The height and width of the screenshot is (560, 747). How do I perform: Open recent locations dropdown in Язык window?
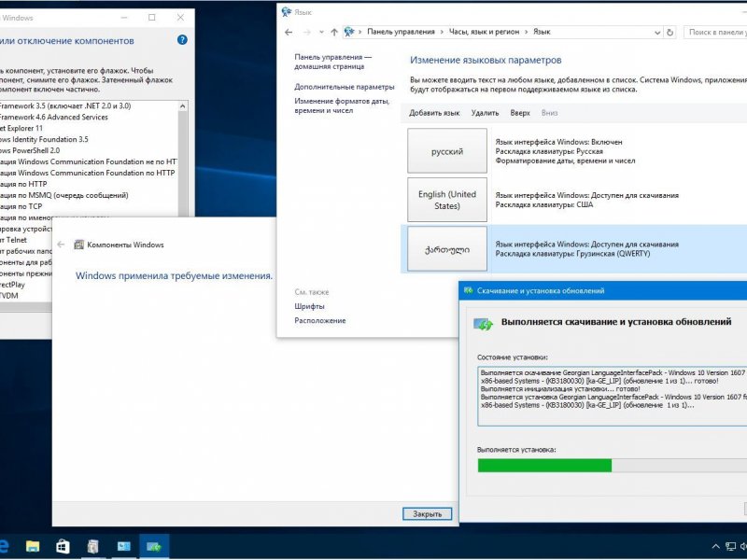(x=321, y=32)
